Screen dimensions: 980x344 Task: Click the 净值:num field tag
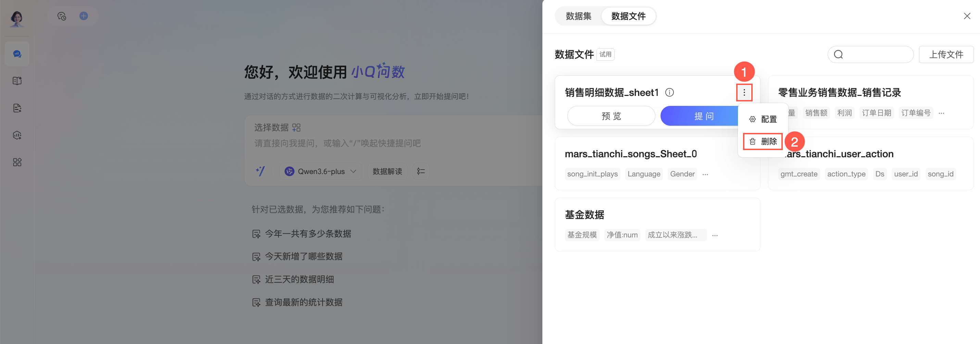[622, 235]
